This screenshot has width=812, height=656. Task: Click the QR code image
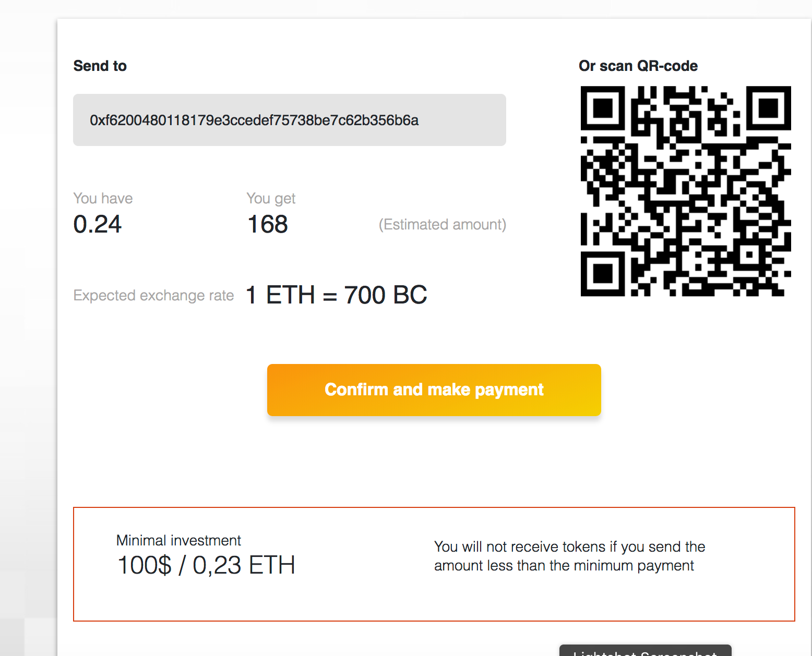(x=685, y=191)
